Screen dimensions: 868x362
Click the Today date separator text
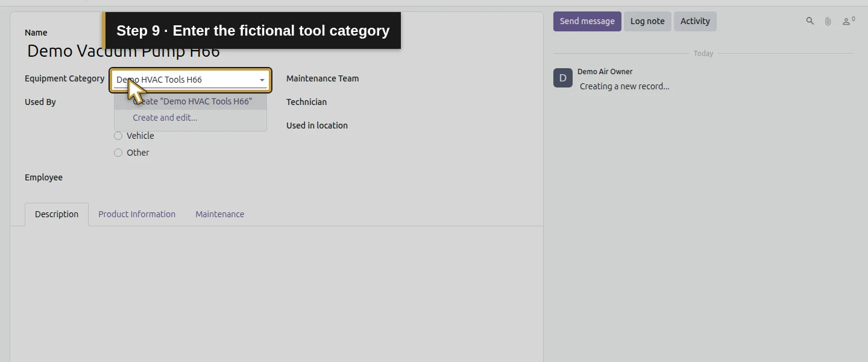703,54
